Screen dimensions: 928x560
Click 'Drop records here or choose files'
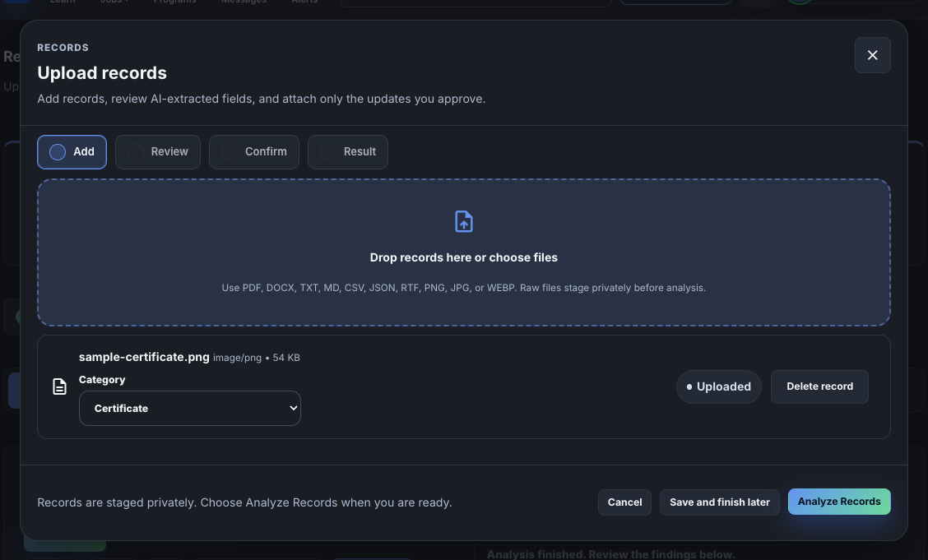(x=463, y=257)
